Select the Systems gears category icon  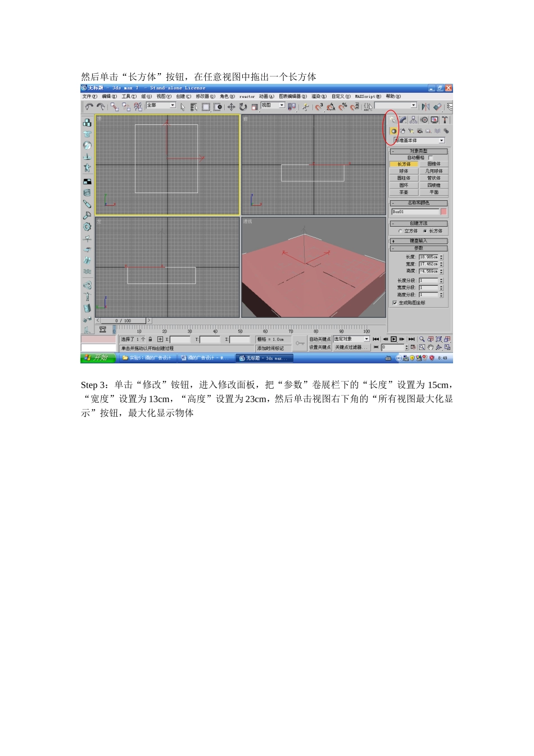[446, 131]
